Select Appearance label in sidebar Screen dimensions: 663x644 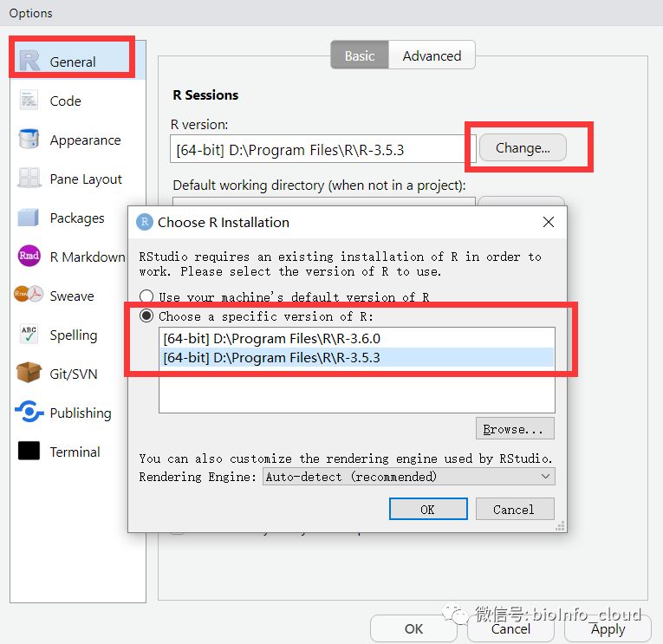tap(86, 140)
